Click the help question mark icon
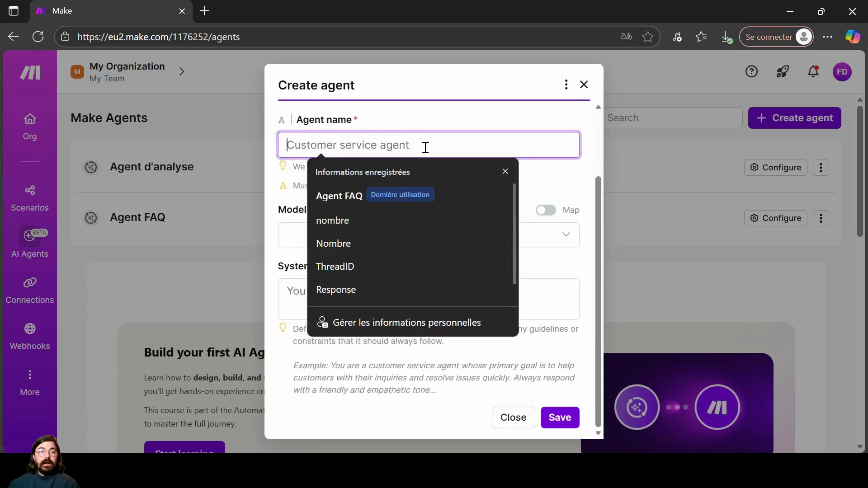 [751, 72]
